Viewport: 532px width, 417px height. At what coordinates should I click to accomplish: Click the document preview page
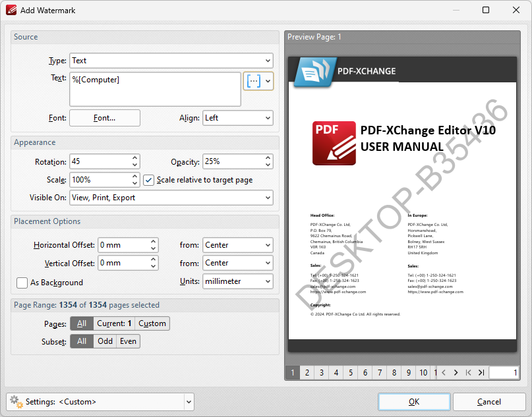(x=402, y=204)
